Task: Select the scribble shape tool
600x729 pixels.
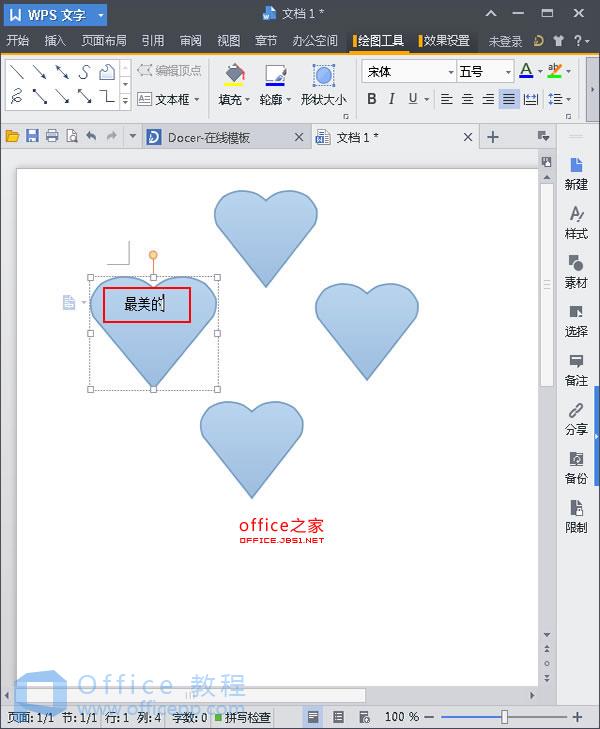Action: [17, 96]
